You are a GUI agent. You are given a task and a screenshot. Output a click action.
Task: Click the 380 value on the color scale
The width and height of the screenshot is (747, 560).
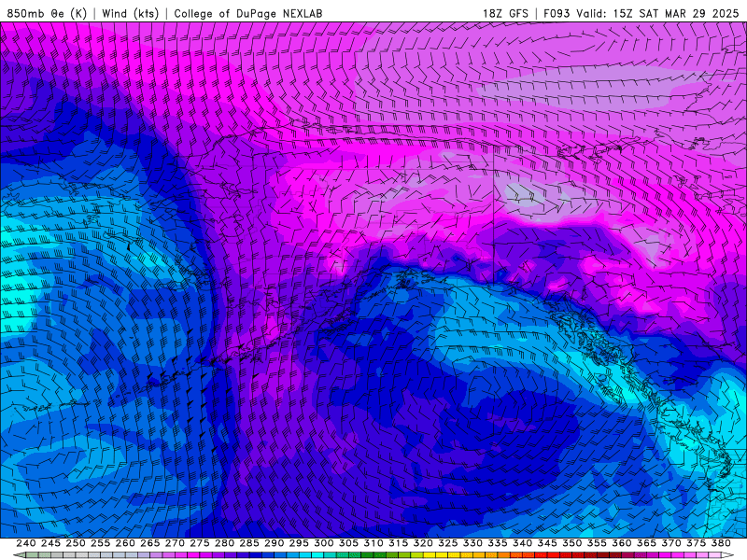[721, 543]
